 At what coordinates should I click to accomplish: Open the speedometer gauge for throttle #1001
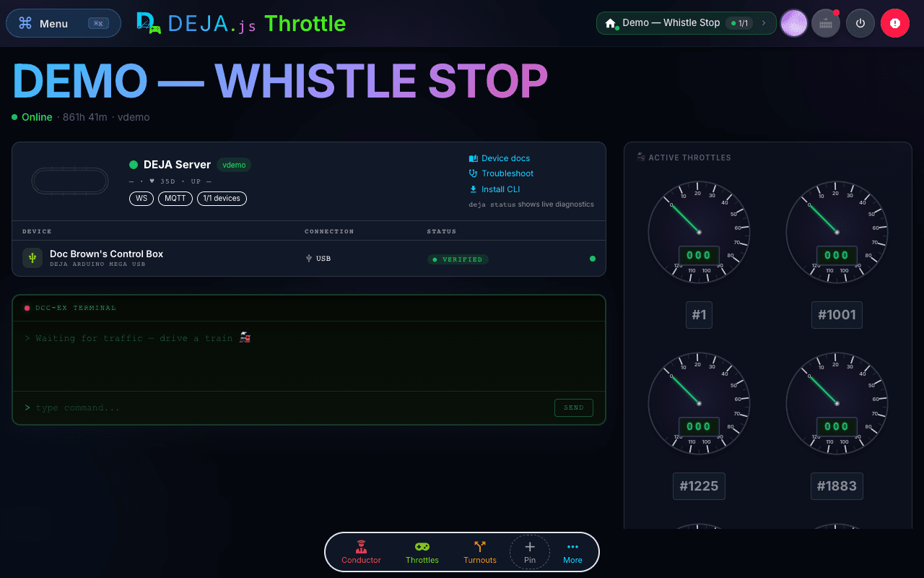(x=837, y=232)
